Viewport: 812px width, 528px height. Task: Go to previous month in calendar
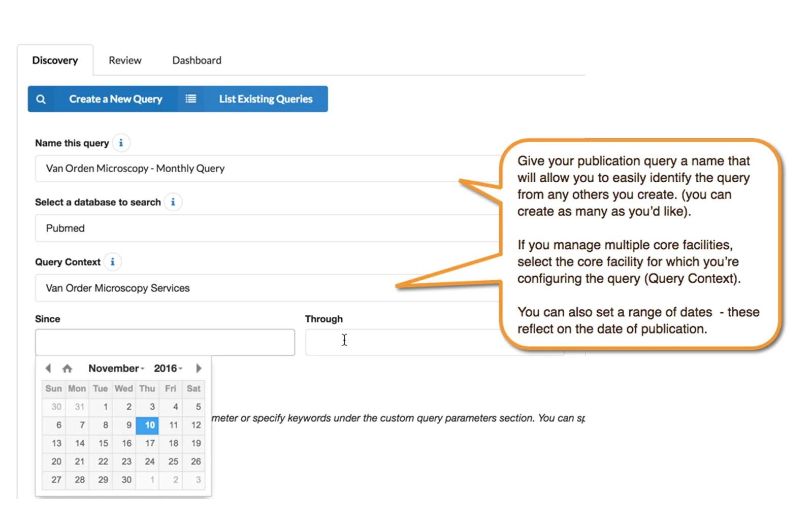point(48,368)
